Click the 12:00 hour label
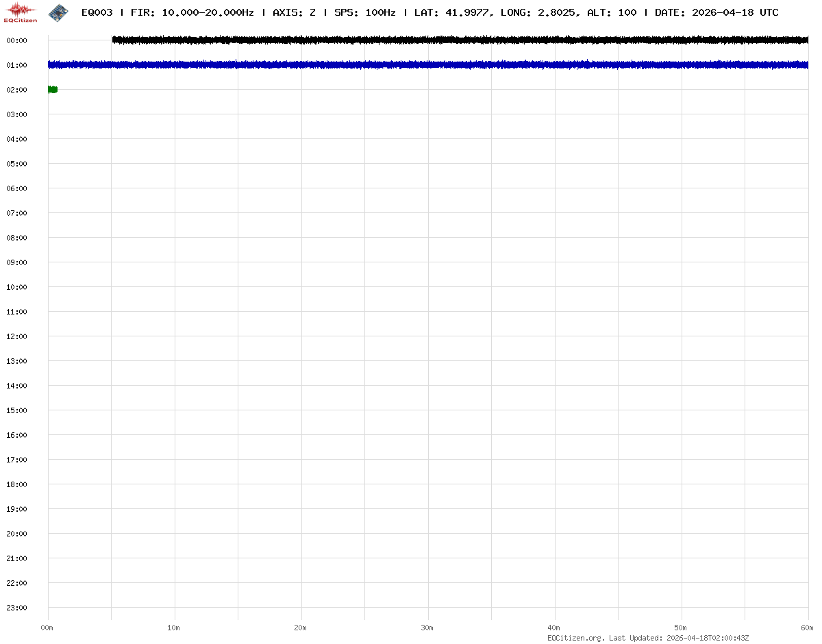Image resolution: width=822 pixels, height=644 pixels. (16, 336)
